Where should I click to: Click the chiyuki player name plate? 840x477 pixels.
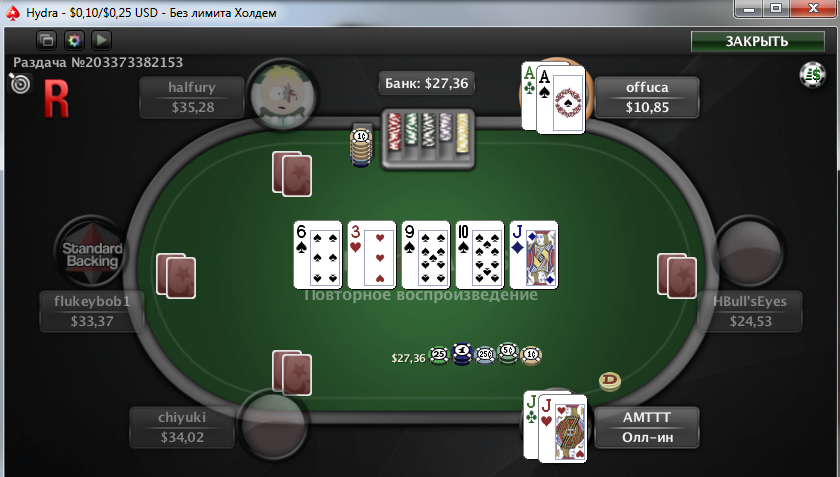pos(182,427)
